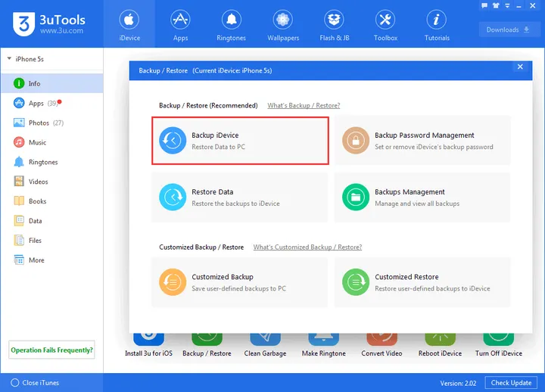Click the Restore Data icon
The height and width of the screenshot is (392, 545).
coord(173,198)
